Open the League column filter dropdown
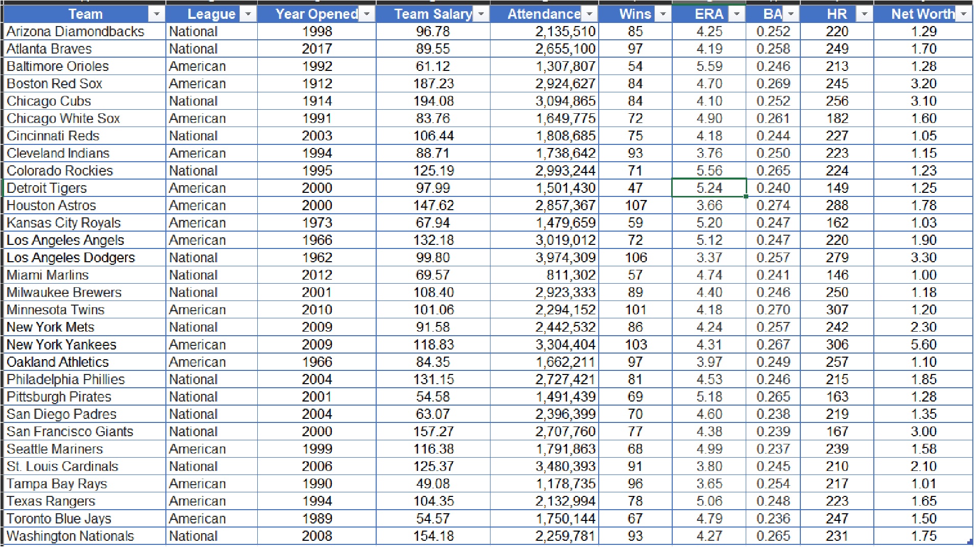Viewport: 980px width, 551px height. coord(248,14)
